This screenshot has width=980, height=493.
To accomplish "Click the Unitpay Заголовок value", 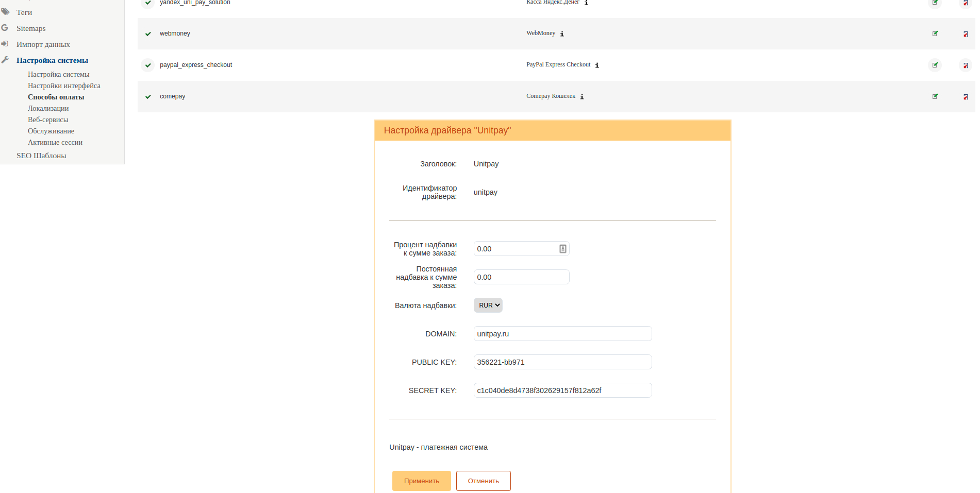I will click(x=486, y=164).
